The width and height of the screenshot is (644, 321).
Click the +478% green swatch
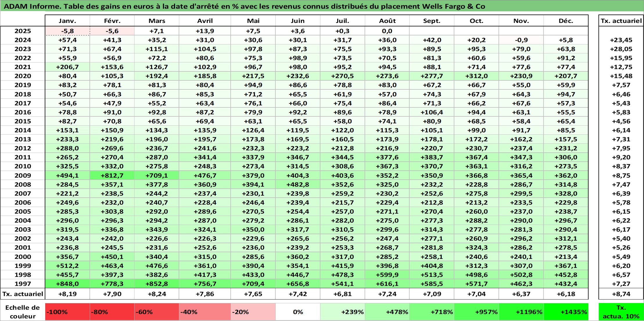[387, 312]
